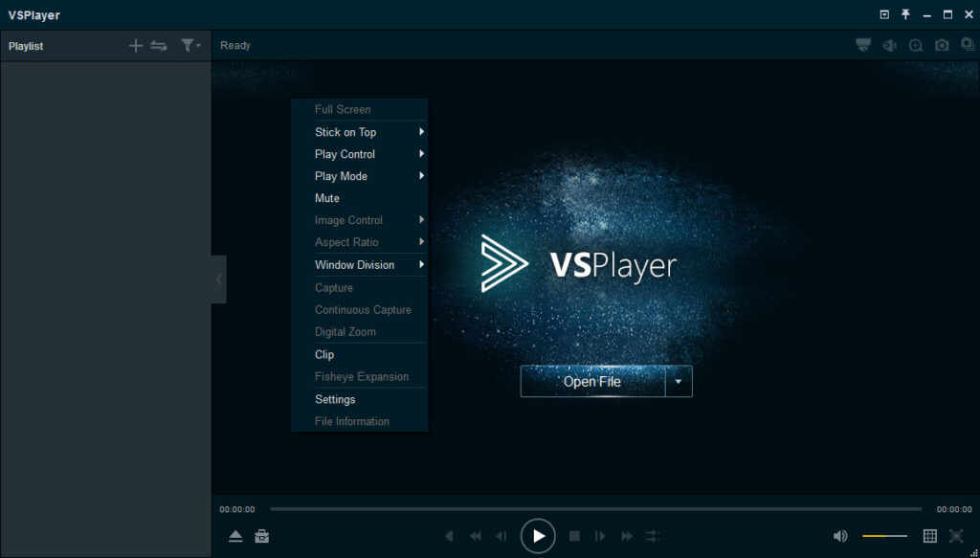980x558 pixels.
Task: Open the window division grid icon
Action: coord(930,535)
